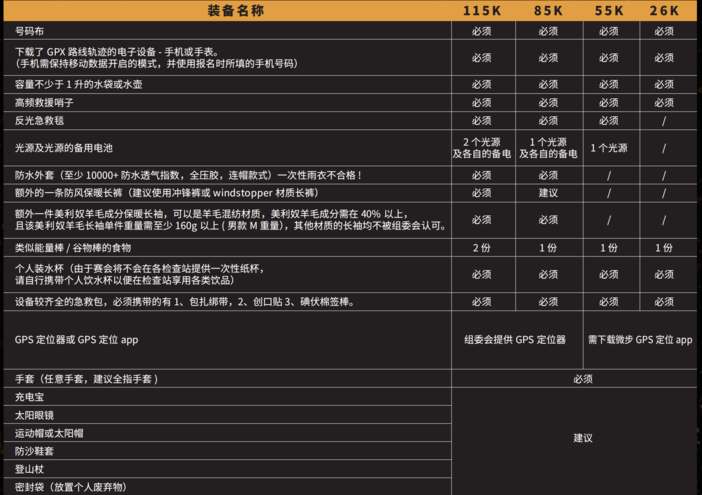702x495 pixels.
Task: Select the '1 个光源' cell under 55K
Action: point(609,147)
